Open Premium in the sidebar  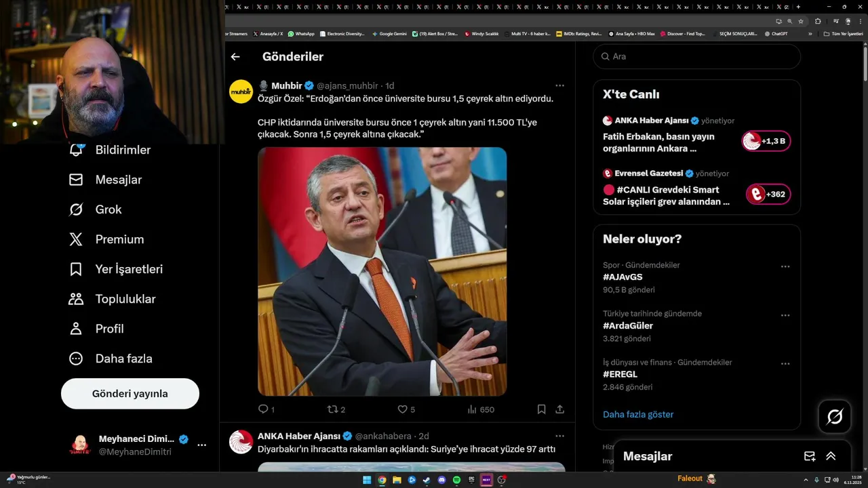coord(107,239)
